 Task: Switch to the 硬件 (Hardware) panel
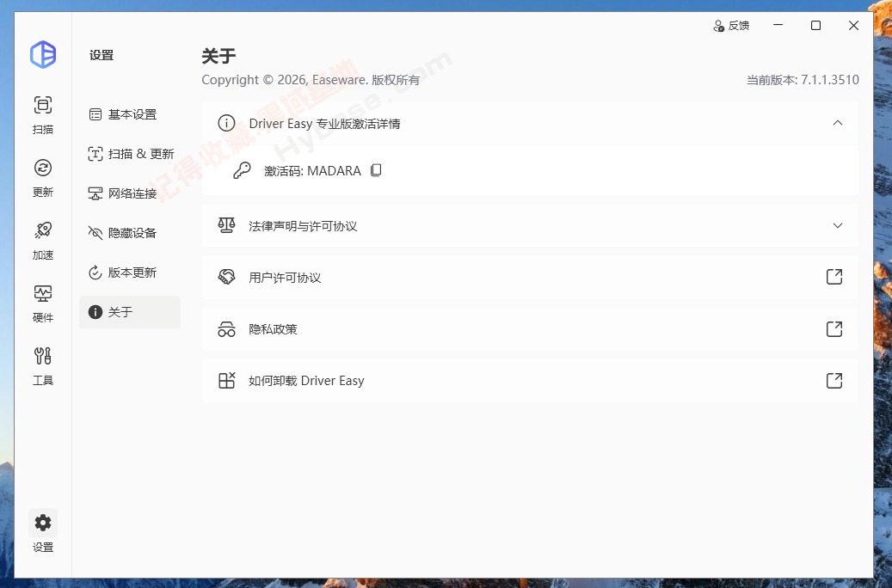[x=42, y=301]
